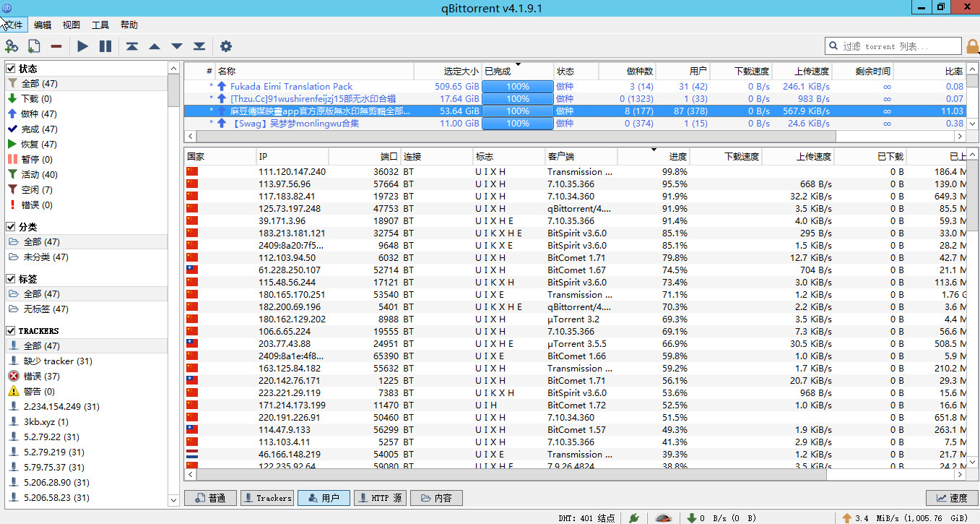Open the 工具 menu
Image resolution: width=980 pixels, height=524 pixels.
[x=100, y=25]
